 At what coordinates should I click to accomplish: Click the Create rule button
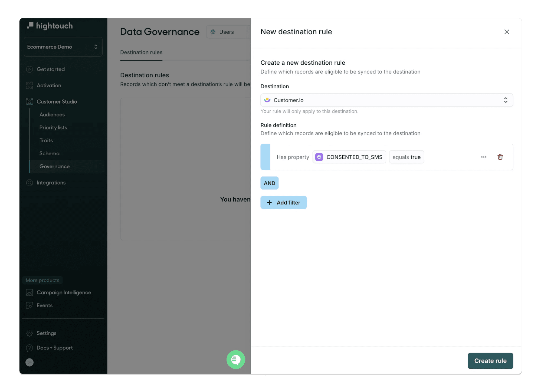click(x=490, y=361)
